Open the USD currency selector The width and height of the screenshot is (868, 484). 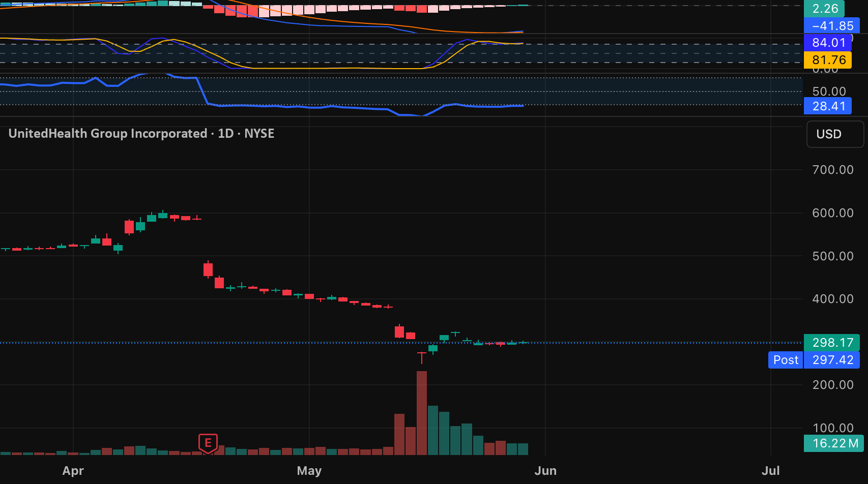[835, 134]
